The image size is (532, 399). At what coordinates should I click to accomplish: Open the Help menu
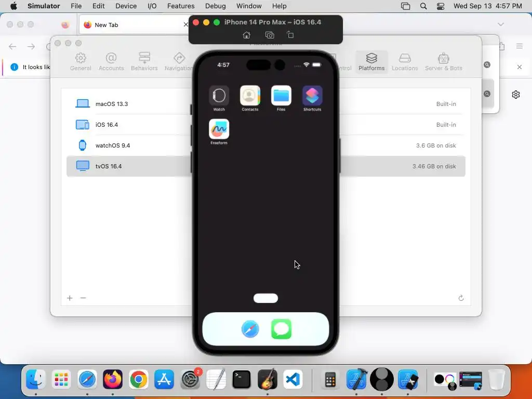point(279,6)
